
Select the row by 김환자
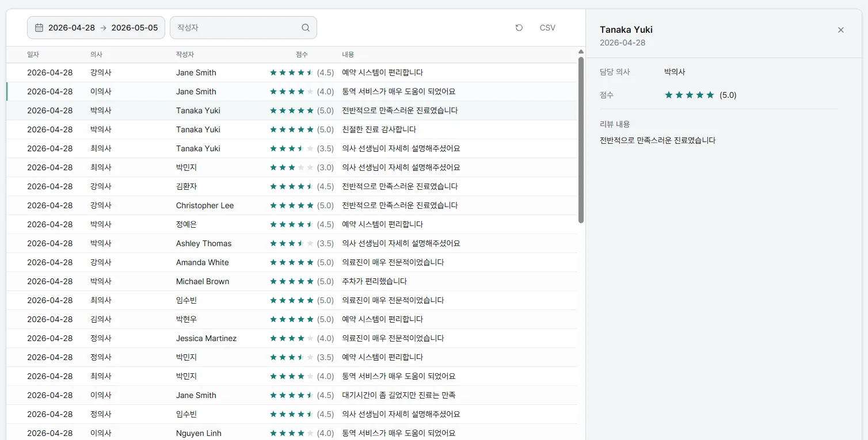click(291, 186)
